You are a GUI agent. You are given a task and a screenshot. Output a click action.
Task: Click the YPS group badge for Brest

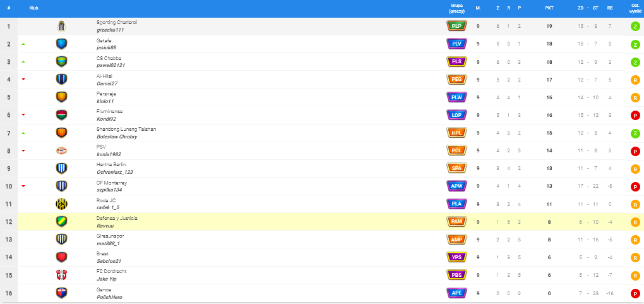456,257
